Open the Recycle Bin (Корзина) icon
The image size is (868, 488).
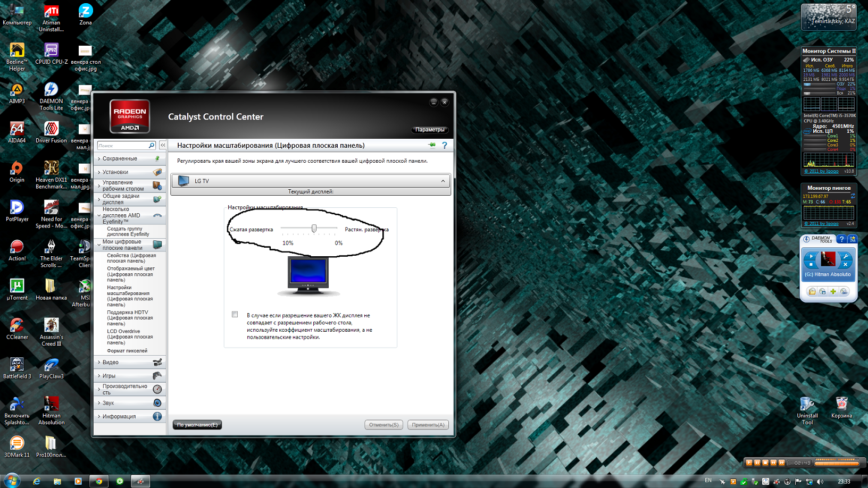coord(841,408)
